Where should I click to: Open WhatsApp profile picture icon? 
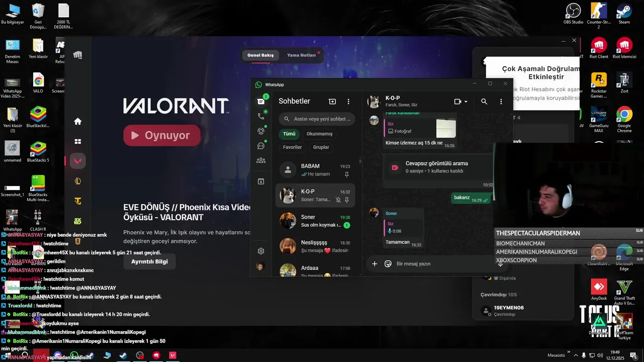[260, 266]
